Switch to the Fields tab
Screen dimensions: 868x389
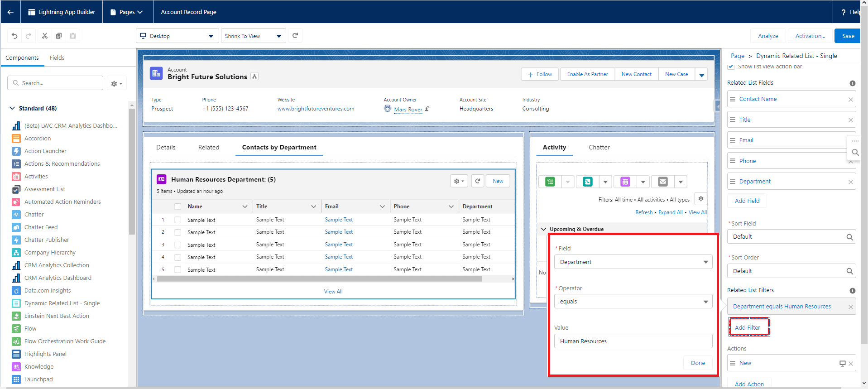point(57,58)
